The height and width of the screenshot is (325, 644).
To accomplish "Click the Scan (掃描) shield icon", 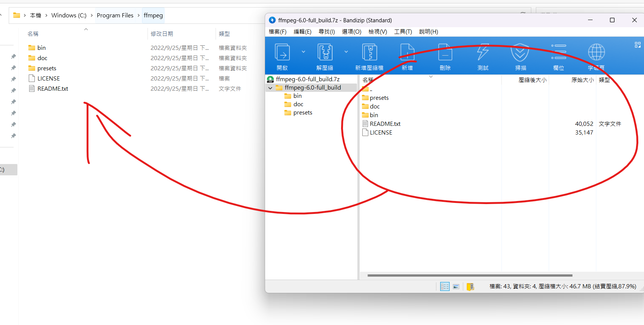I will point(520,52).
